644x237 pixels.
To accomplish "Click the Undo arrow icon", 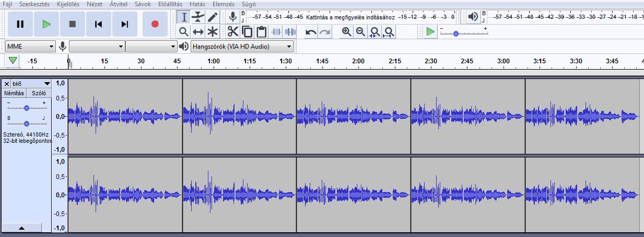I will (311, 32).
